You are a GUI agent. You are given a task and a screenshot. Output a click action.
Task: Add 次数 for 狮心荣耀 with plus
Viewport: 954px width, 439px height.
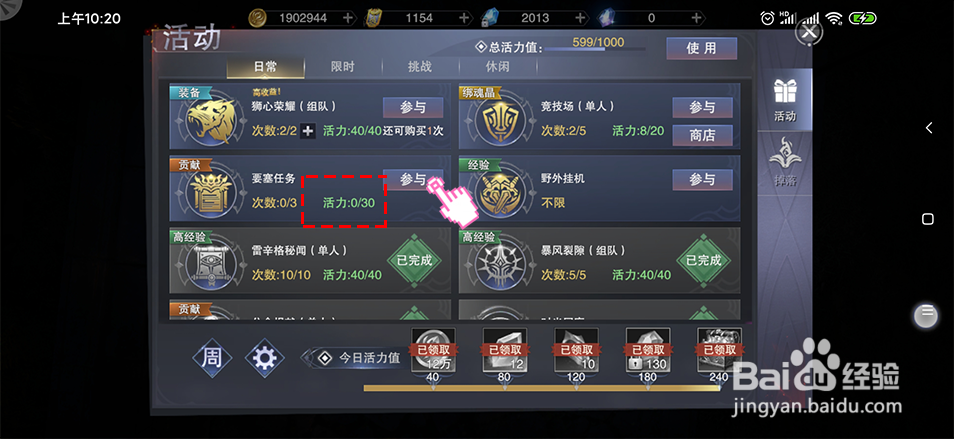tap(308, 131)
